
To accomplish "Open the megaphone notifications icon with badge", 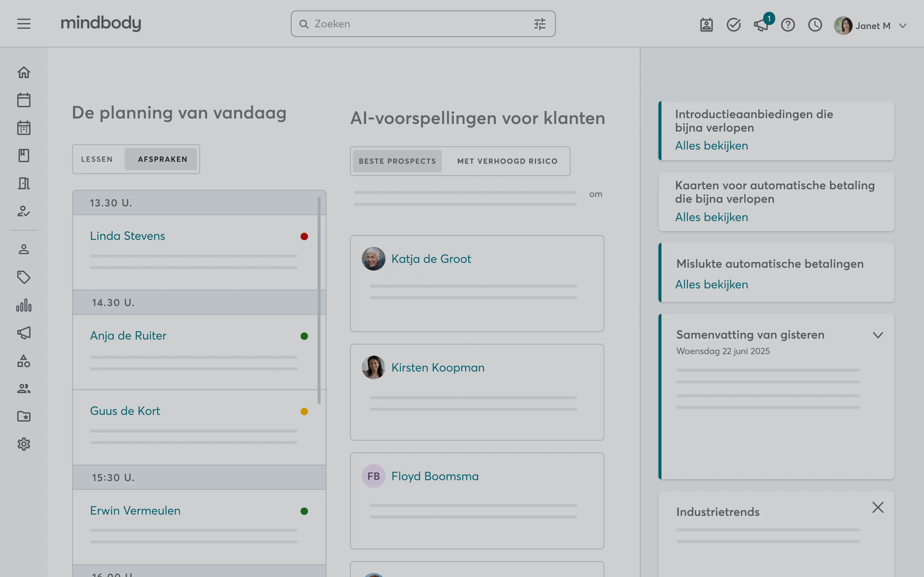I will pyautogui.click(x=761, y=25).
